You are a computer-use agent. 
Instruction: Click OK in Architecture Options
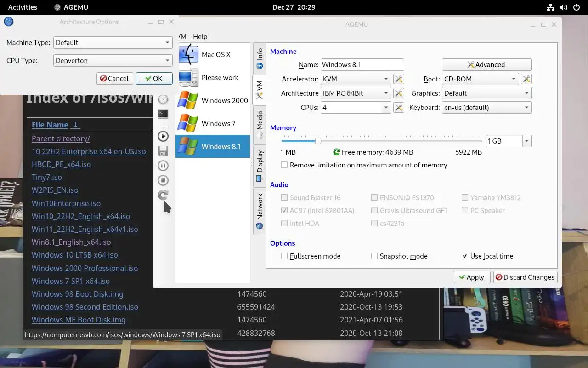point(154,79)
